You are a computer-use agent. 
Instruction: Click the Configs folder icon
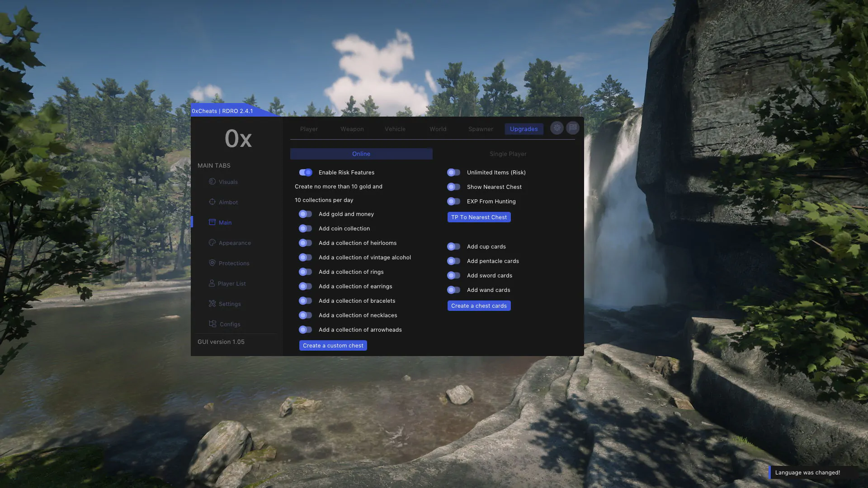(212, 324)
